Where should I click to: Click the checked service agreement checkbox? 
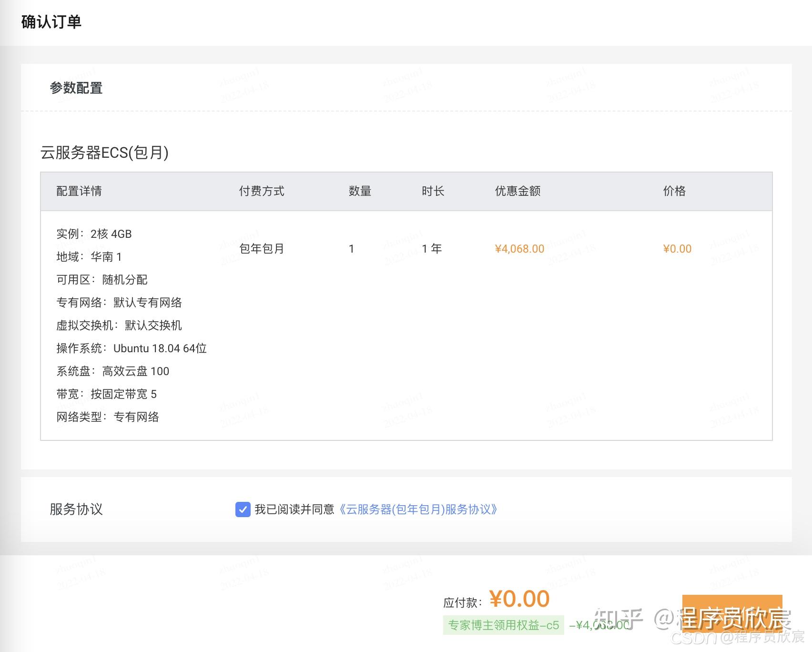point(243,510)
